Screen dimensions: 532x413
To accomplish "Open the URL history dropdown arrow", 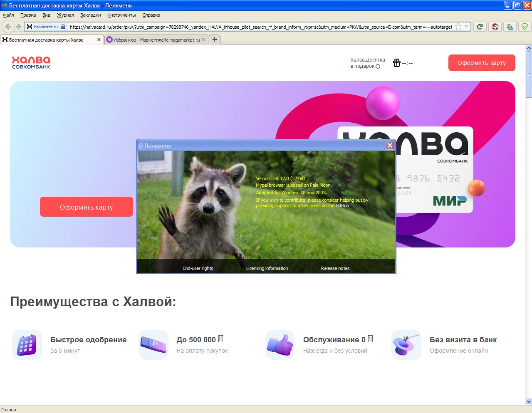I will click(467, 27).
